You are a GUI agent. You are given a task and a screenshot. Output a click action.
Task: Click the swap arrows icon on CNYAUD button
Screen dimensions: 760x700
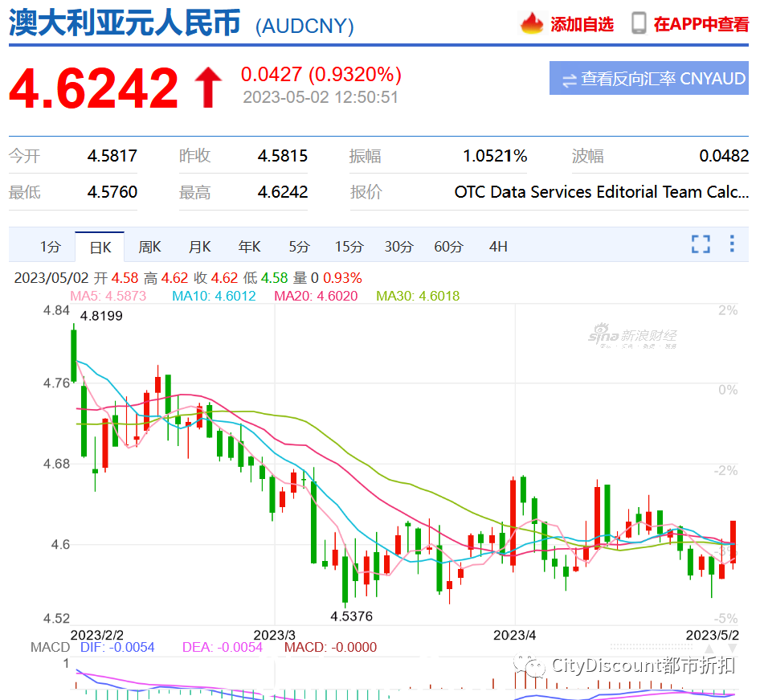tap(569, 80)
